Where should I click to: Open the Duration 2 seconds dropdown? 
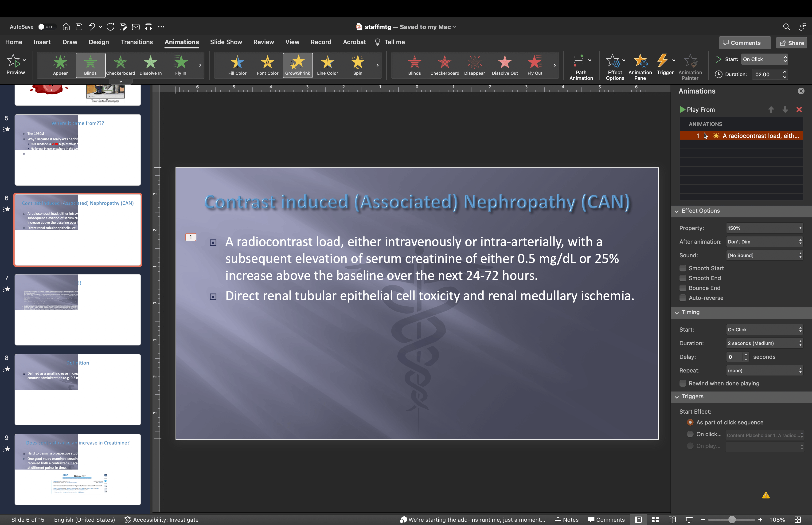click(x=764, y=343)
